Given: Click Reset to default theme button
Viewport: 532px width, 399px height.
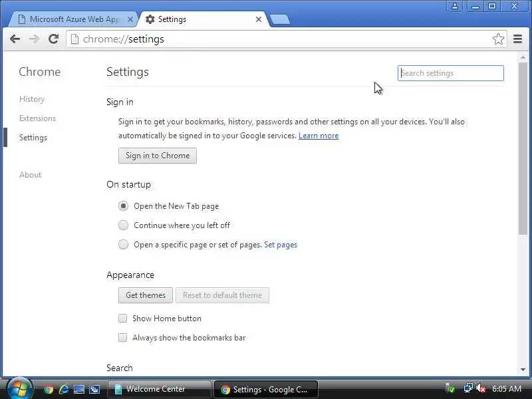Looking at the screenshot, I should coord(222,295).
